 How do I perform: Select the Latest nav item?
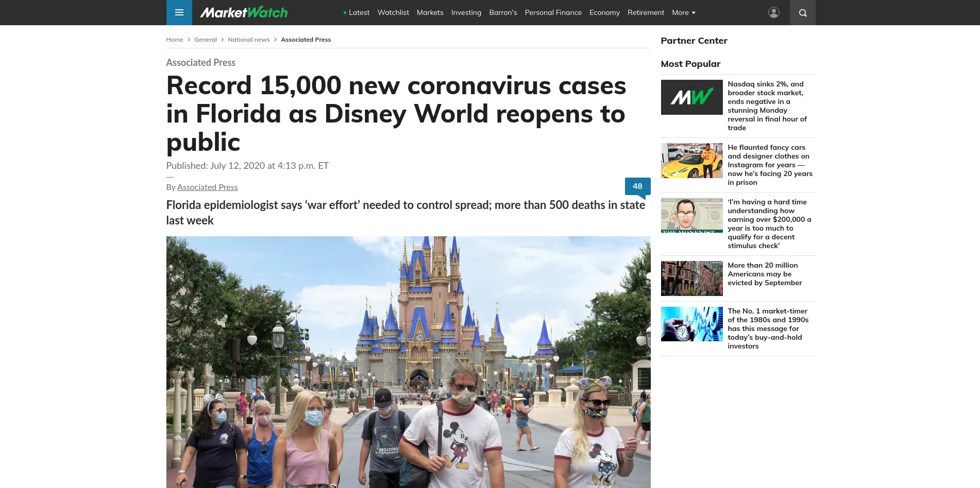[x=357, y=12]
